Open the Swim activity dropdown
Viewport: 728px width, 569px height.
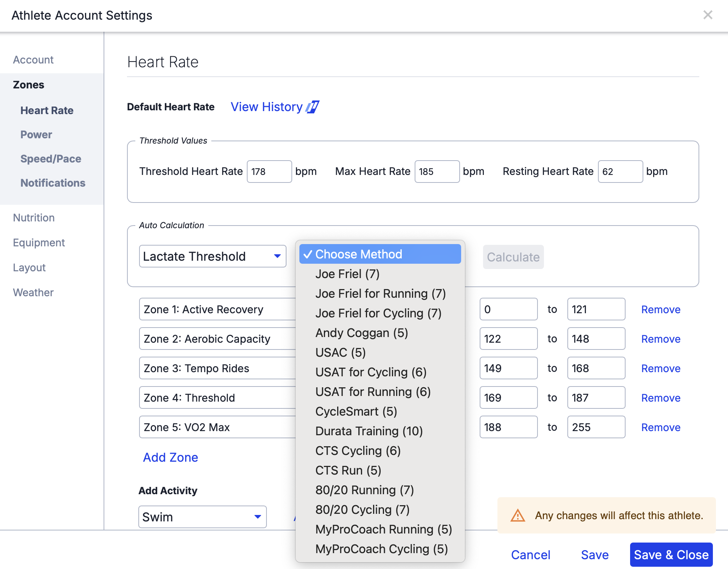click(x=203, y=517)
